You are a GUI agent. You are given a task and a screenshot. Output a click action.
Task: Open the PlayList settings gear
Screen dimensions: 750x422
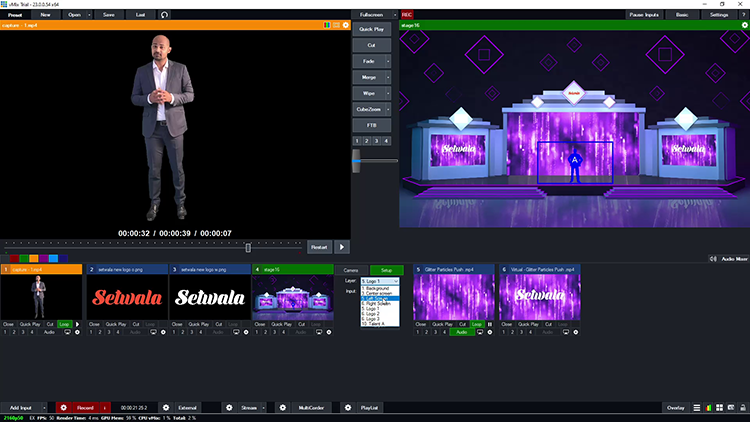pyautogui.click(x=347, y=408)
